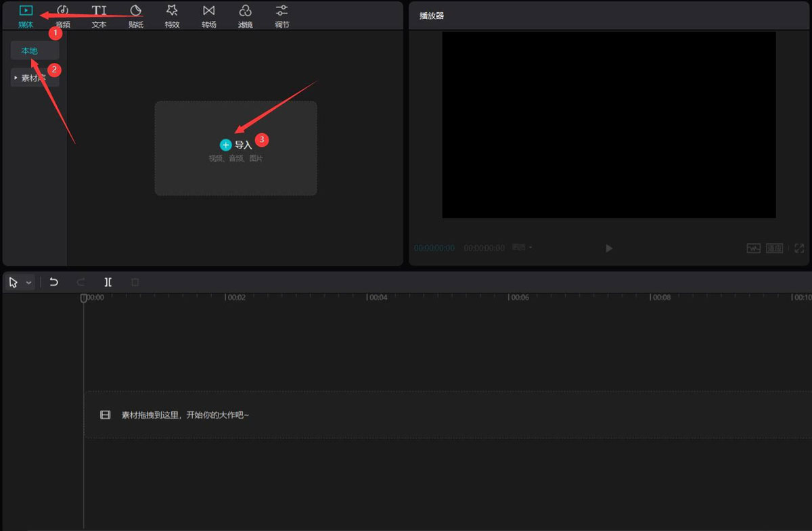Image resolution: width=812 pixels, height=531 pixels.
Task: Open the playback quality dropdown
Action: point(521,248)
